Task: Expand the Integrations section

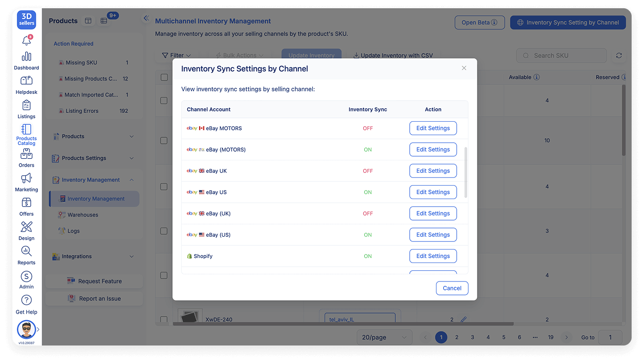Action: click(94, 256)
